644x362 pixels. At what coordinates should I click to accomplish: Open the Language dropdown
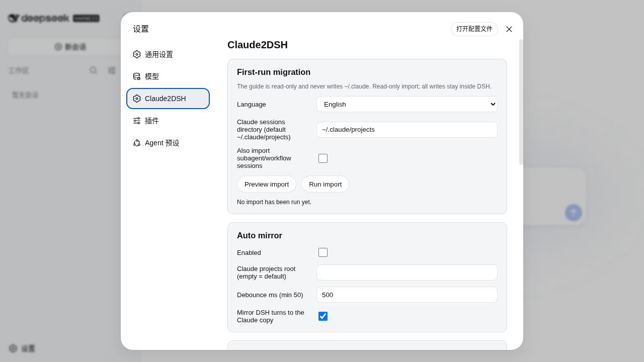pyautogui.click(x=407, y=104)
